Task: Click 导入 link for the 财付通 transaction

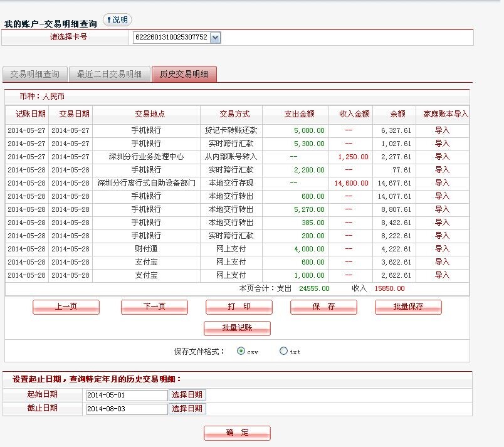Action: 442,249
